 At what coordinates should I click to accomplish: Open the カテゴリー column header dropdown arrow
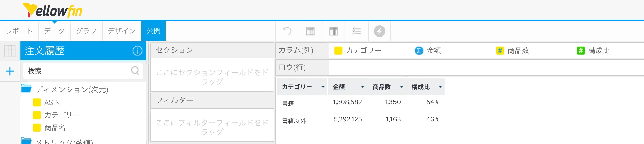pos(323,87)
